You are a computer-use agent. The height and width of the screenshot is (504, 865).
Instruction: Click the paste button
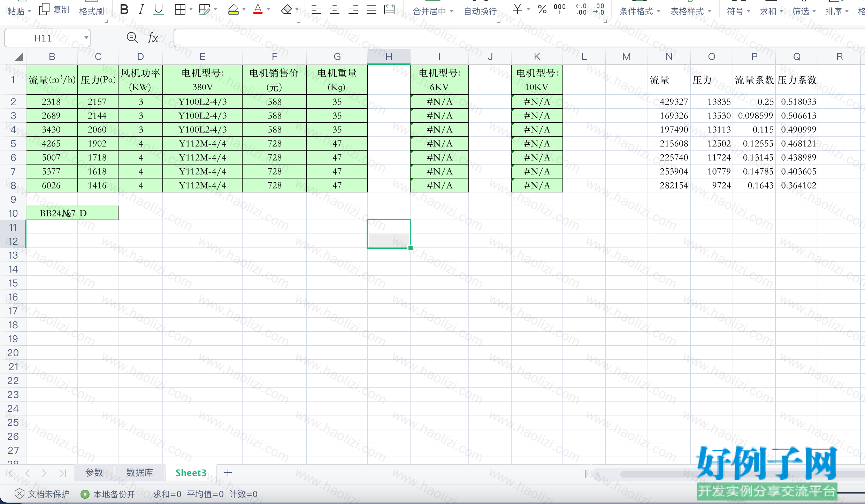(16, 11)
